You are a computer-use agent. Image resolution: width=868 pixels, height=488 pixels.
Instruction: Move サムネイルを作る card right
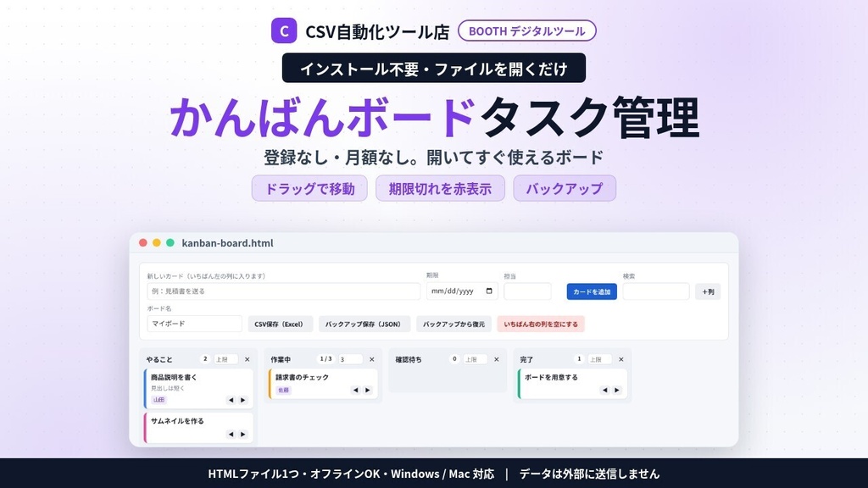coord(243,435)
